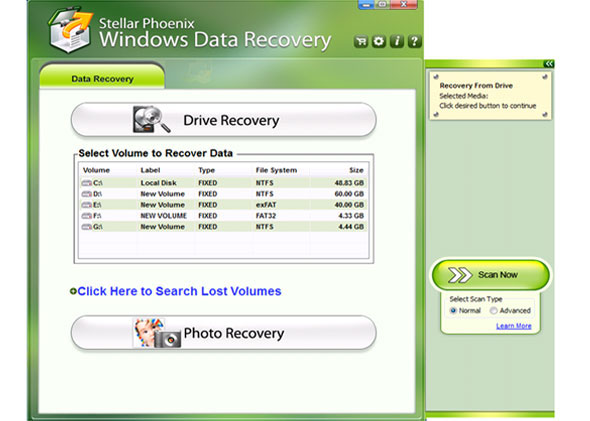Open the shopping cart purchase icon

[360, 41]
